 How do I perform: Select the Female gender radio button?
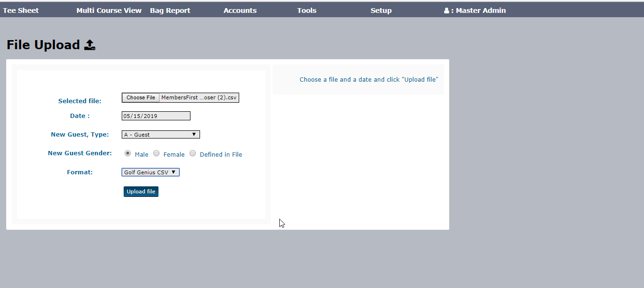click(x=156, y=153)
